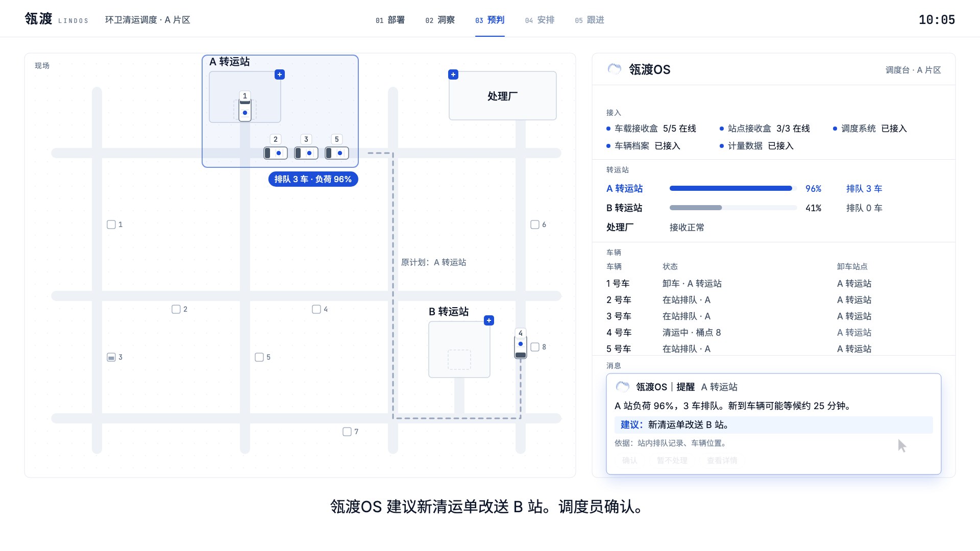Open the 01 部署 tab
The image size is (980, 551).
(390, 20)
